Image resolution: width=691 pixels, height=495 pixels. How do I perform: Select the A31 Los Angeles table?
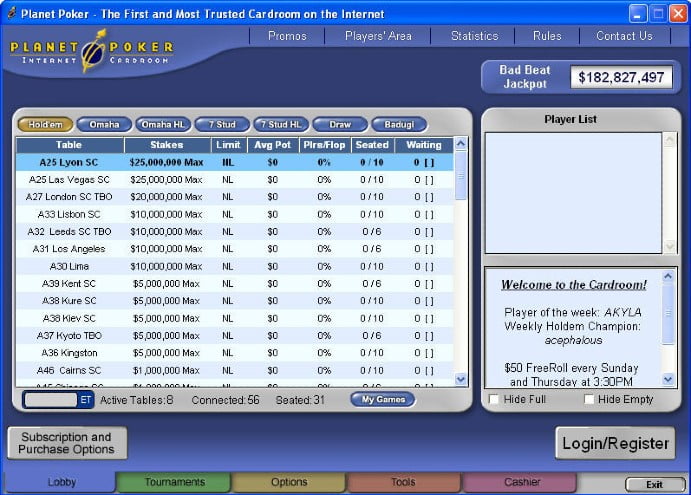pyautogui.click(x=234, y=249)
